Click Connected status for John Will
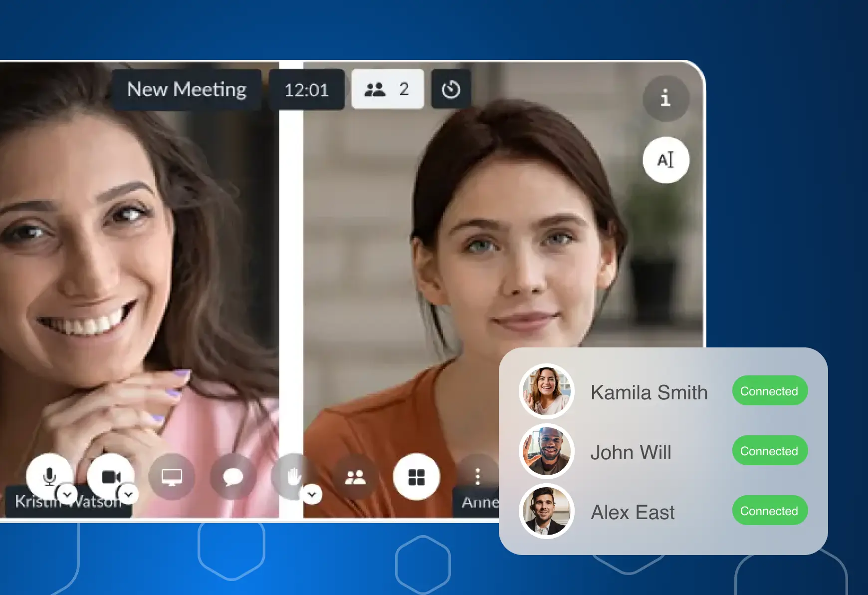 point(769,451)
